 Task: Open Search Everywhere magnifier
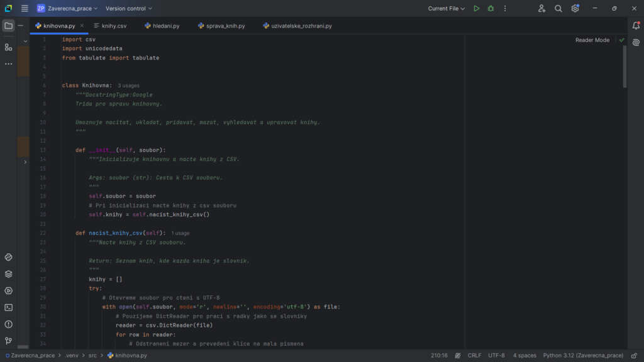pos(558,8)
